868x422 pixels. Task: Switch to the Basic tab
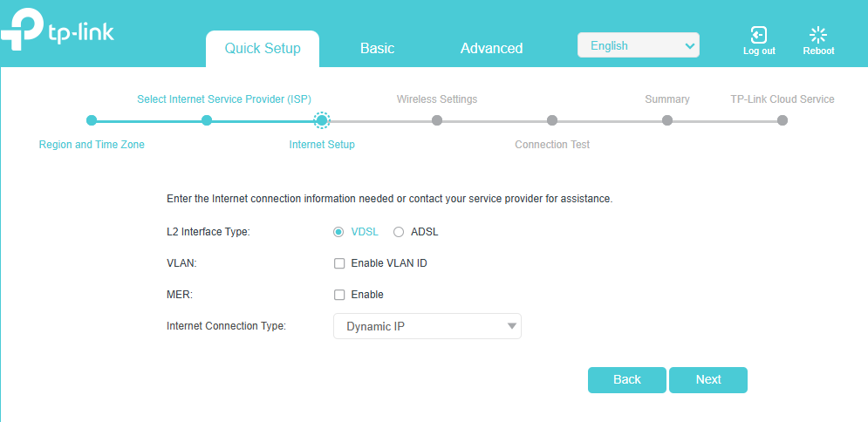coord(378,49)
